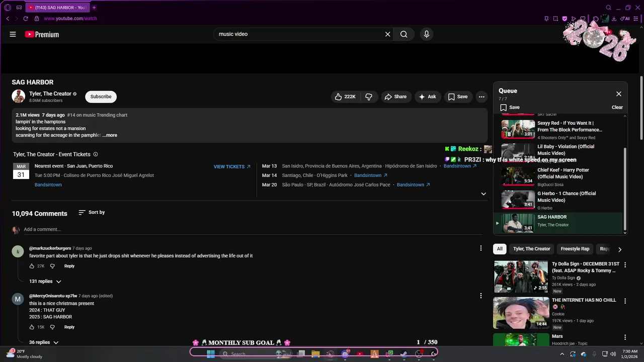Show next filter chips with arrow
Screen dimensions: 644x362
[620, 249]
